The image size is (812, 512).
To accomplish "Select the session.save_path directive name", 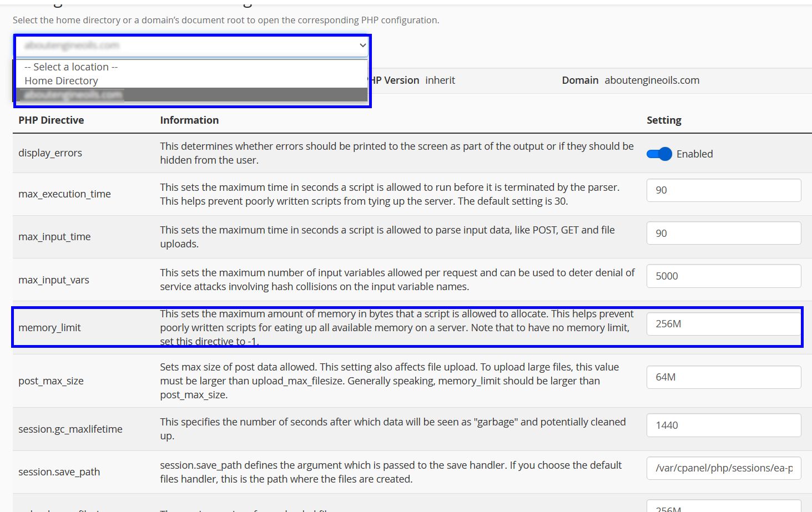I will pyautogui.click(x=59, y=472).
